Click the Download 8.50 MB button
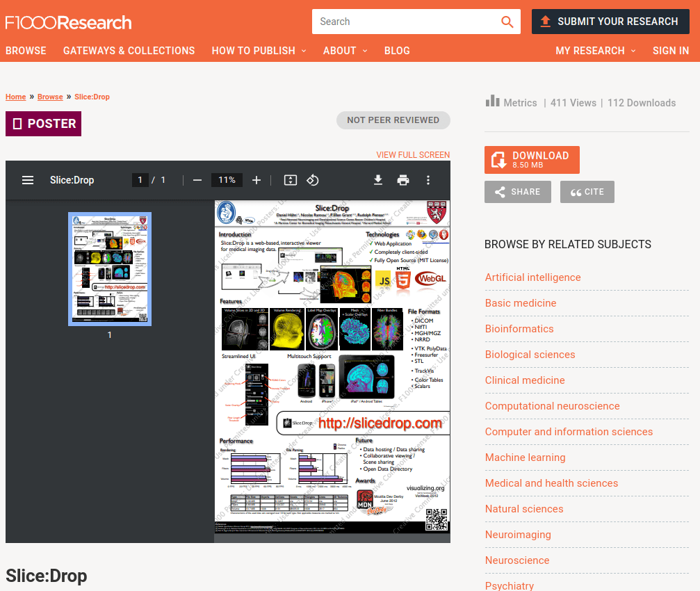Image resolution: width=700 pixels, height=591 pixels. coord(532,160)
